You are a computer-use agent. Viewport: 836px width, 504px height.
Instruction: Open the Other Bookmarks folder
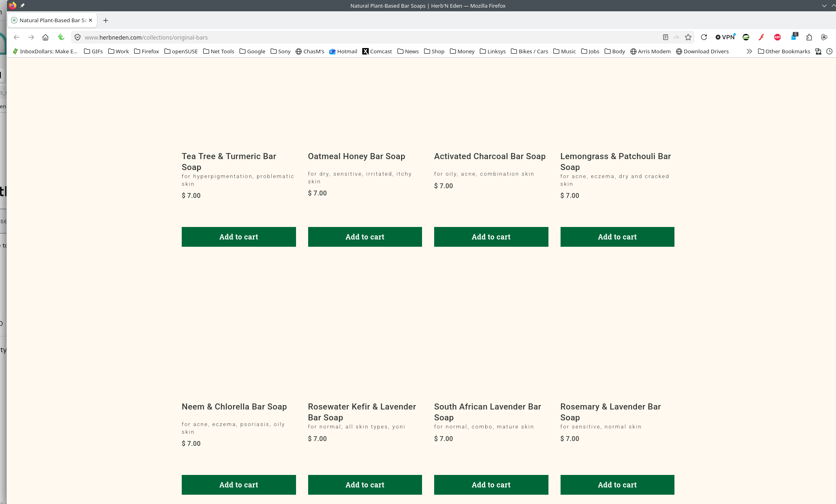click(784, 51)
